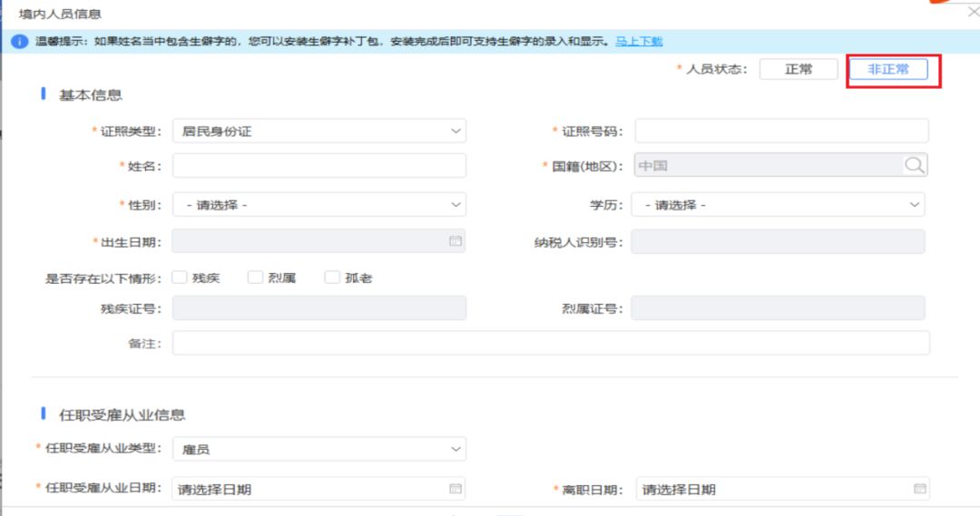Open calendar icon for 出生日期

[456, 241]
